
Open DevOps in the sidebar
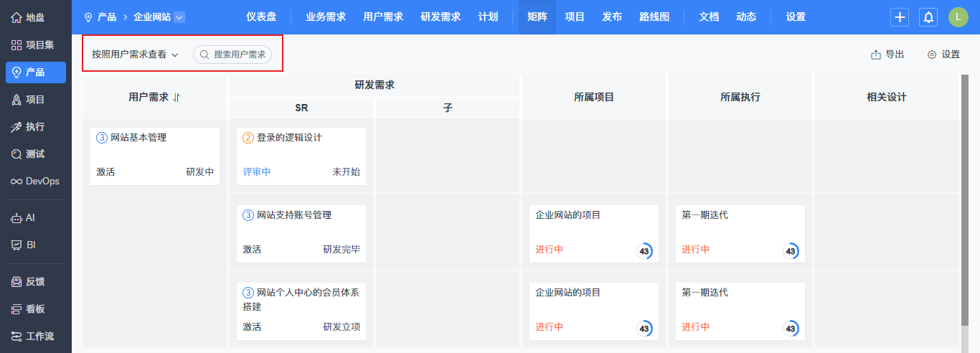[x=36, y=181]
